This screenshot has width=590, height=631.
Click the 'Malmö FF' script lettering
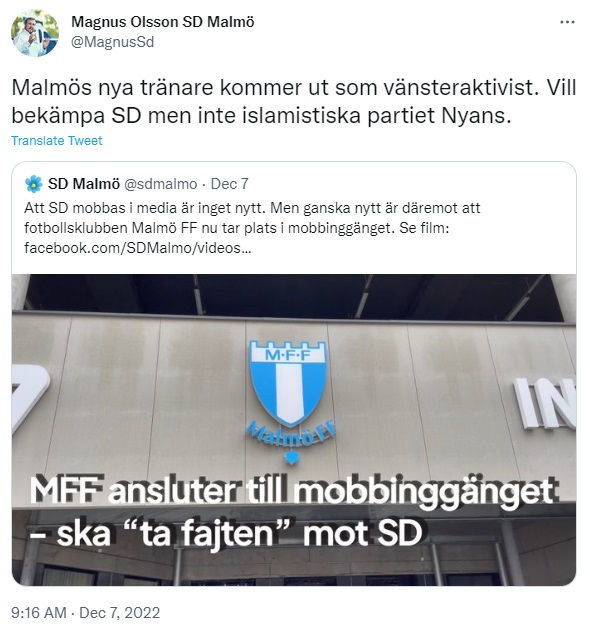click(290, 435)
